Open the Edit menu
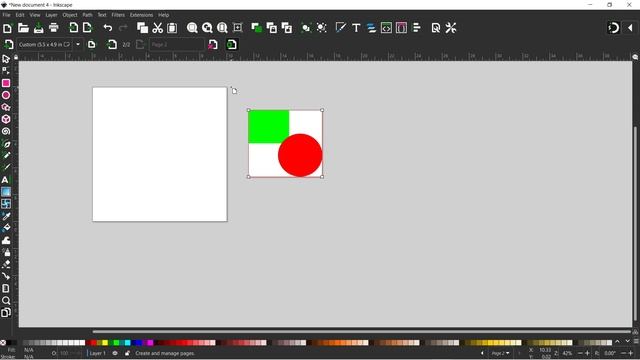 (20, 15)
